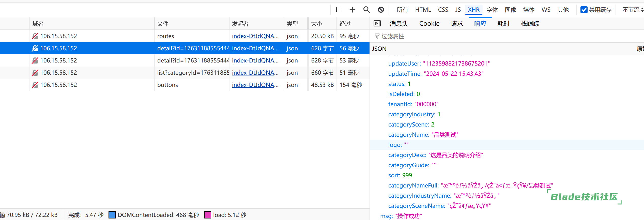Sort by the 文件 column header
644x220 pixels.
pos(192,24)
